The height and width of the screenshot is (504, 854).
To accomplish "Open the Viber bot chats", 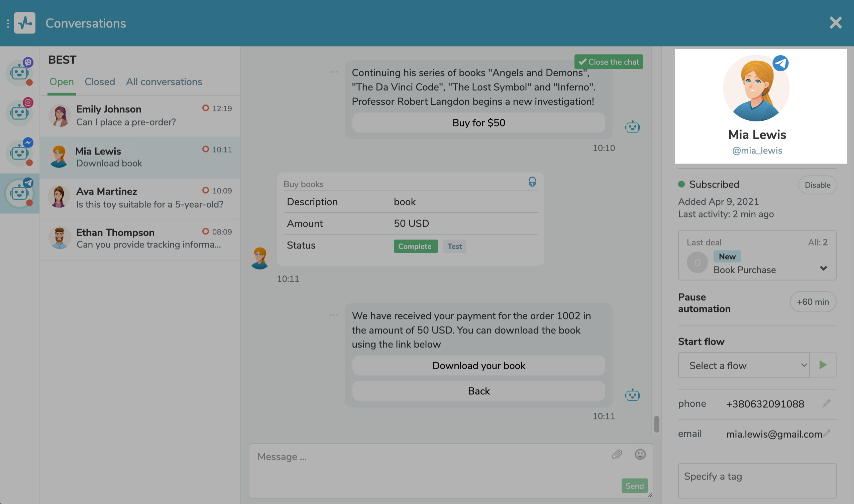I will tap(19, 72).
